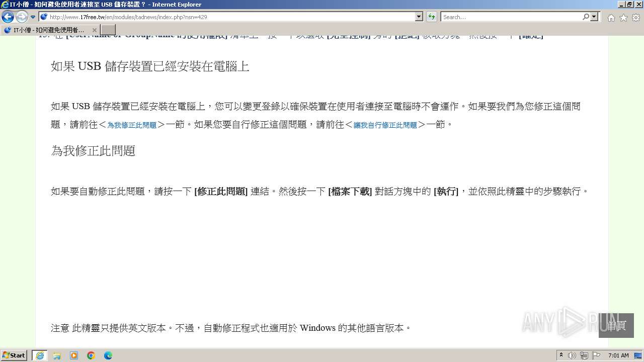Image resolution: width=644 pixels, height=362 pixels.
Task: Open the volume speaker tray icon
Action: 572,355
